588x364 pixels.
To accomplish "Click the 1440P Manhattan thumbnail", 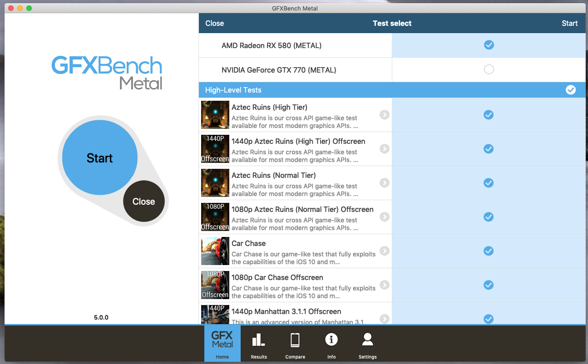I will [215, 315].
